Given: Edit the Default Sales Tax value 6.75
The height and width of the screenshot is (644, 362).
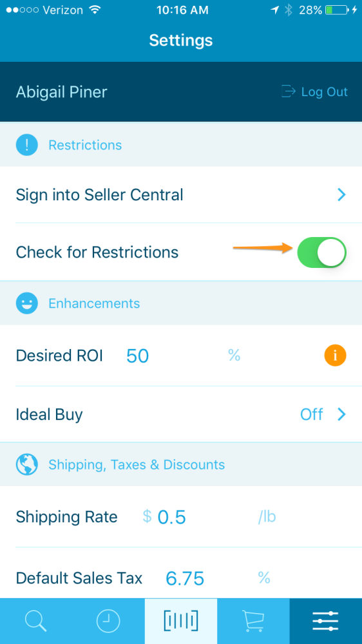Looking at the screenshot, I should pos(185,579).
